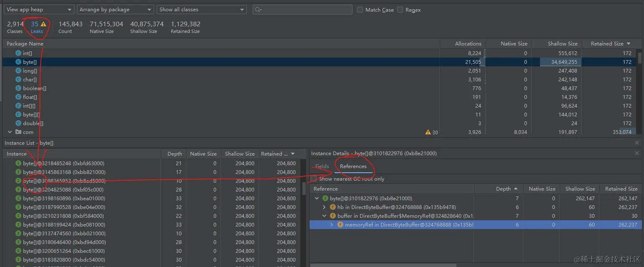644x267 pixels.
Task: Click the com package folder icon
Action: pyautogui.click(x=18, y=132)
